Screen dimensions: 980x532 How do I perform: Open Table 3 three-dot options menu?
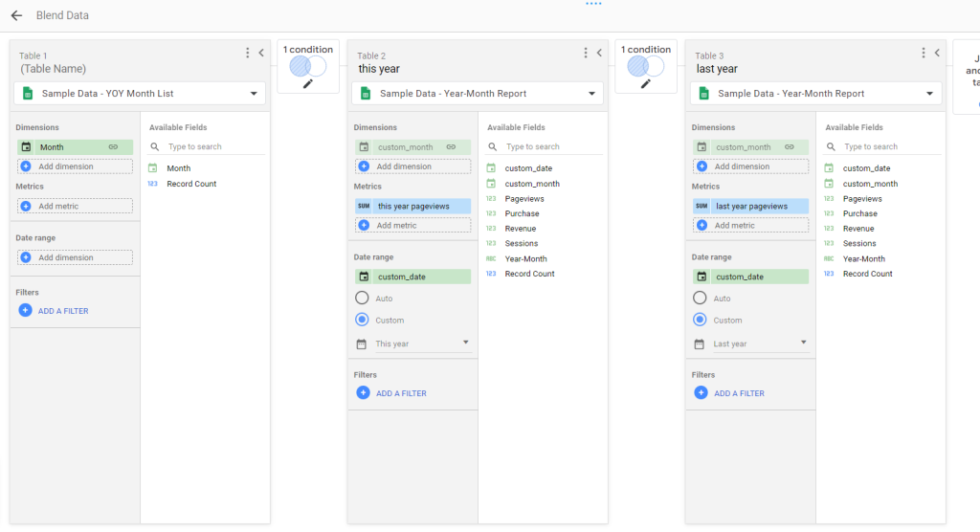point(924,54)
